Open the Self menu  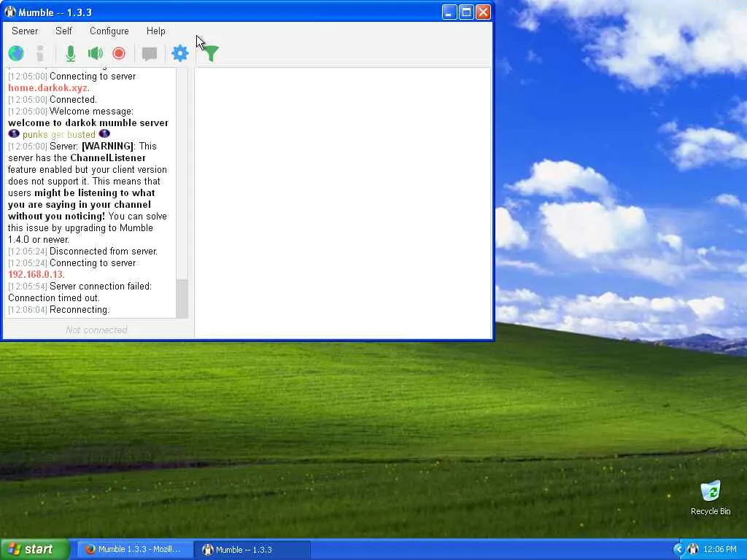(x=64, y=31)
